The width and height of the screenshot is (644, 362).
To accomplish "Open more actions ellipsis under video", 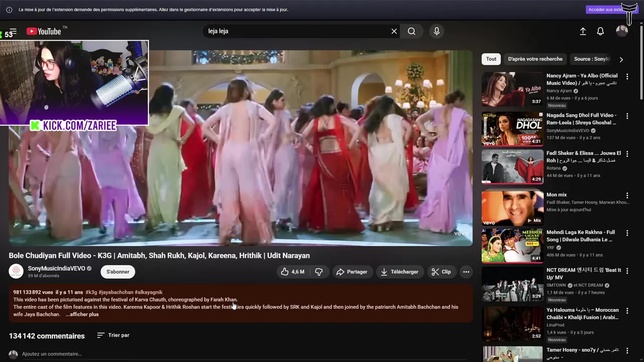I will pyautogui.click(x=466, y=271).
